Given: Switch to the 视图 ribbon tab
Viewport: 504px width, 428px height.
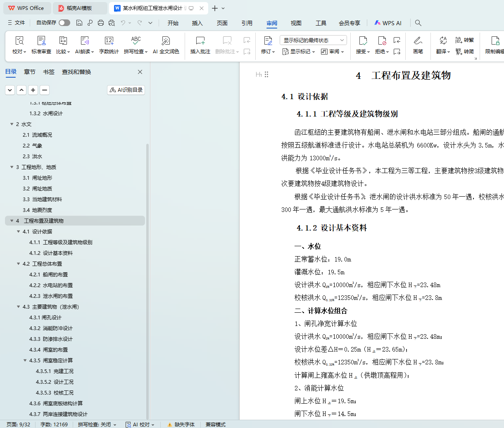Looking at the screenshot, I should [296, 23].
